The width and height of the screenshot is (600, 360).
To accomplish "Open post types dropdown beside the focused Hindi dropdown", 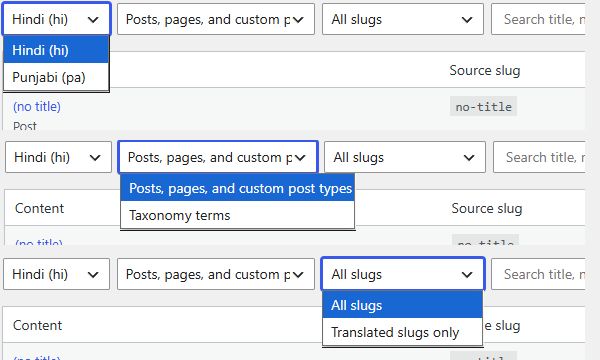I will pos(216,19).
